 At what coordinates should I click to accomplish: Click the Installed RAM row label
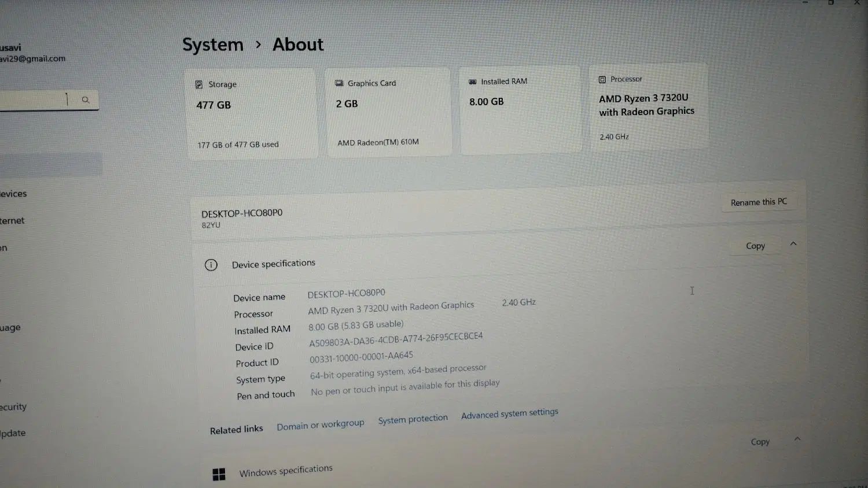coord(262,330)
